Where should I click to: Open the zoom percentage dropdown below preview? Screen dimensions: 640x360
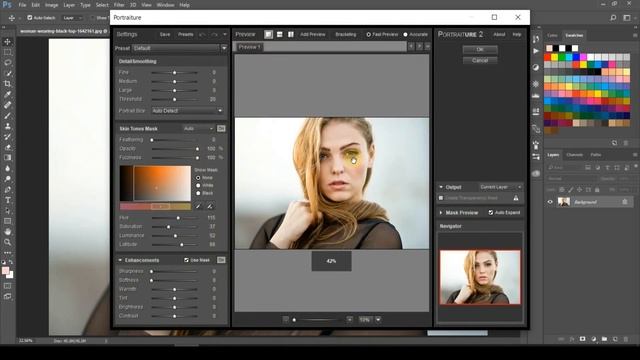click(x=378, y=320)
